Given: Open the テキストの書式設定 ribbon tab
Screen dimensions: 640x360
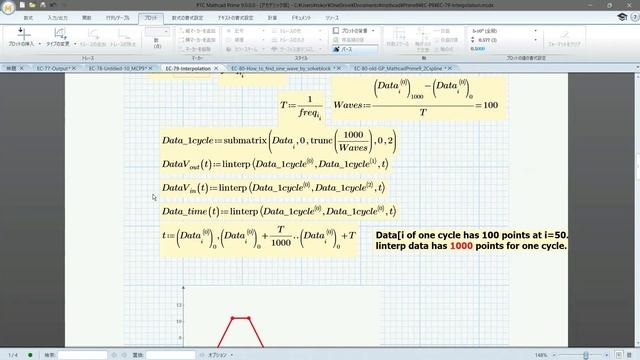Looking at the screenshot, I should coord(235,18).
